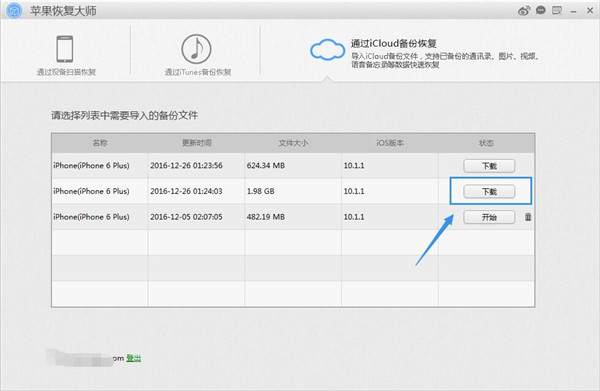Delete the 482.19 MB backup with trash icon
The width and height of the screenshot is (600, 391).
(528, 217)
